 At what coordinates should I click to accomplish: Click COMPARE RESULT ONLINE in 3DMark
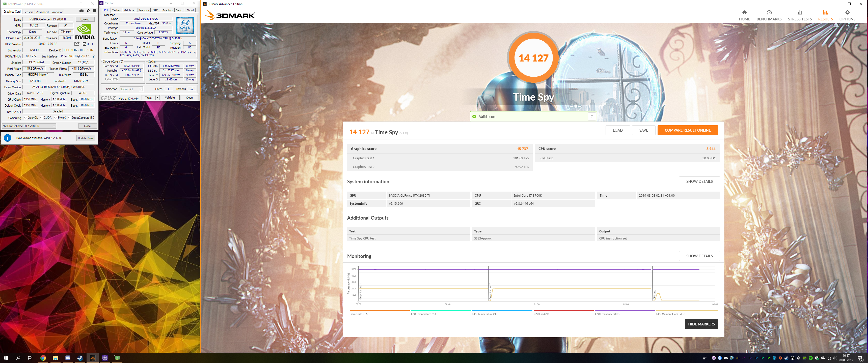(687, 130)
